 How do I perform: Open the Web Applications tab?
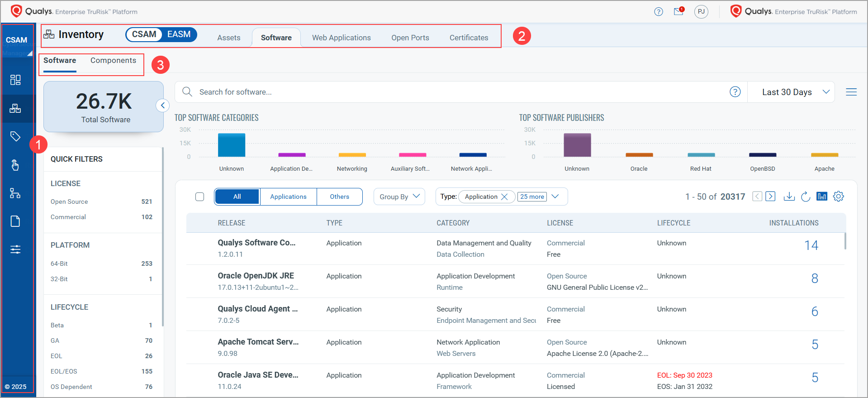click(x=342, y=38)
